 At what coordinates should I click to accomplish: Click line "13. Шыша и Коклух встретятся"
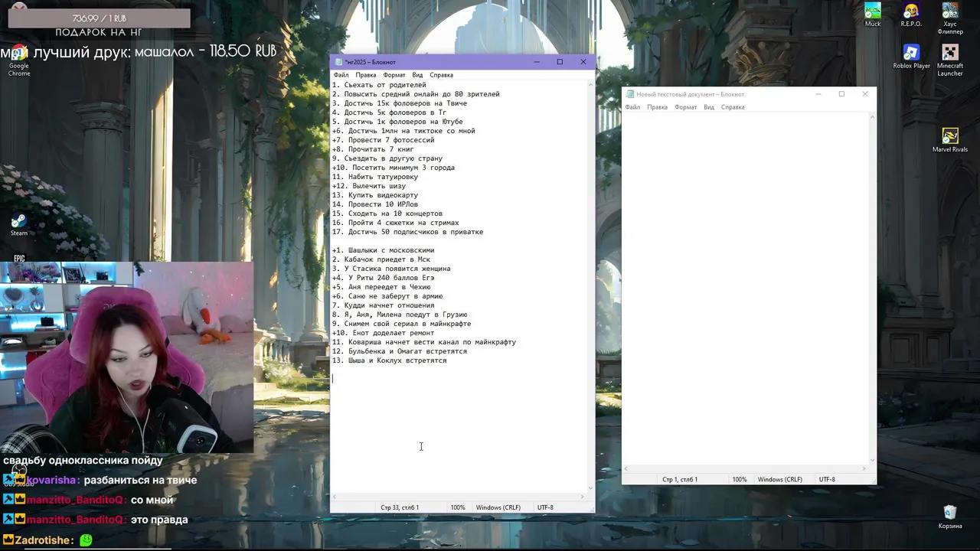tap(389, 360)
